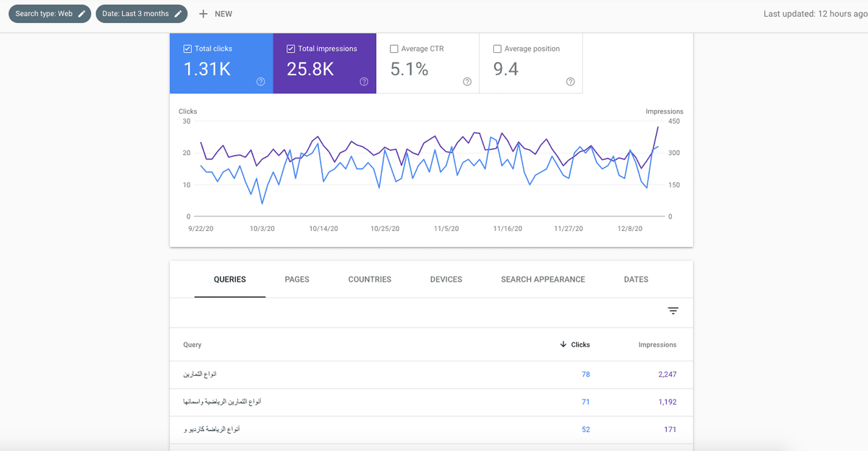Open the table filter rows icon
Viewport: 868px width, 451px height.
pyautogui.click(x=673, y=311)
